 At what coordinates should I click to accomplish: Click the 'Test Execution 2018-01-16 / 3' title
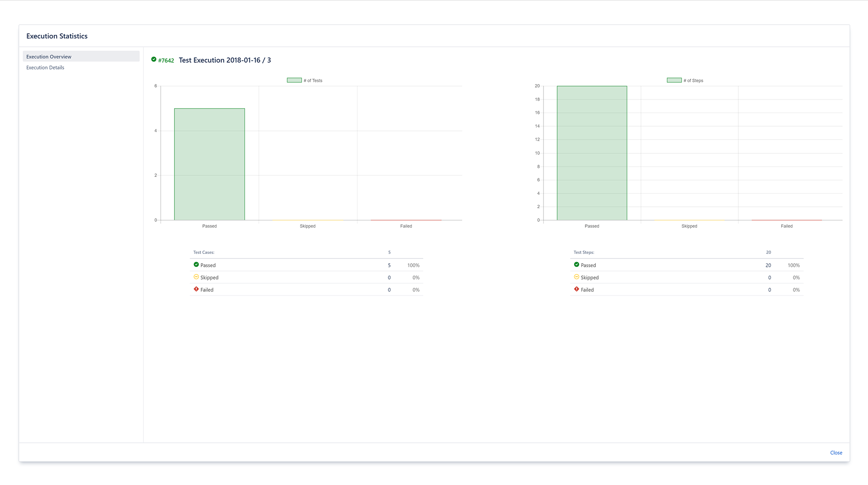pos(225,60)
